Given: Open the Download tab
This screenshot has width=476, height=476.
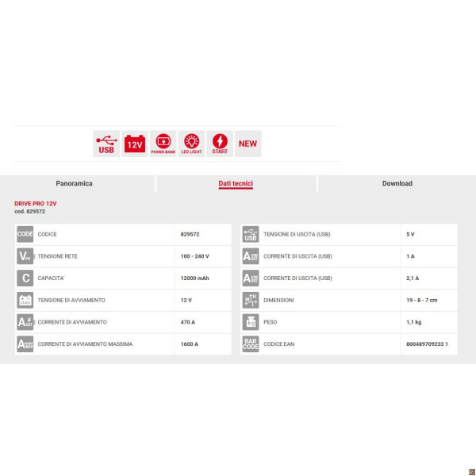Looking at the screenshot, I should (397, 183).
